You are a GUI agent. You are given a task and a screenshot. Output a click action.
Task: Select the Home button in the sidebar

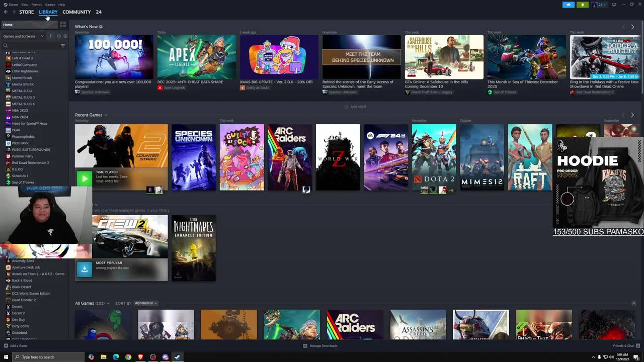click(30, 25)
